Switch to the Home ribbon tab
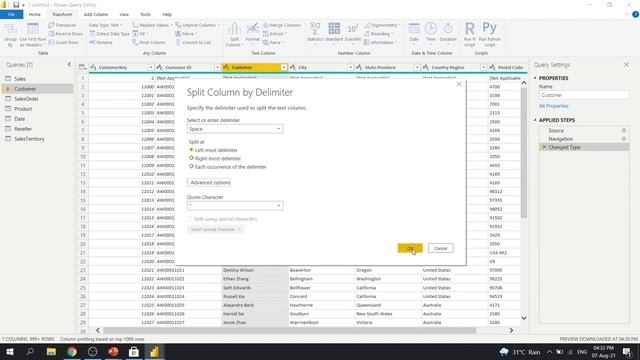The image size is (640, 360). (35, 14)
